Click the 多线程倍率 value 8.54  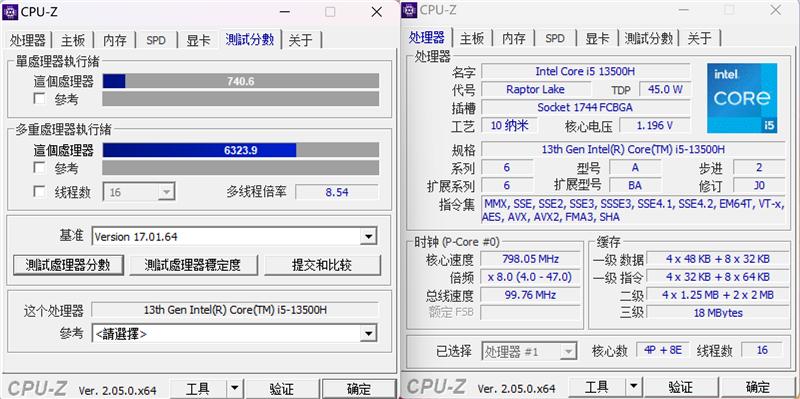[337, 192]
